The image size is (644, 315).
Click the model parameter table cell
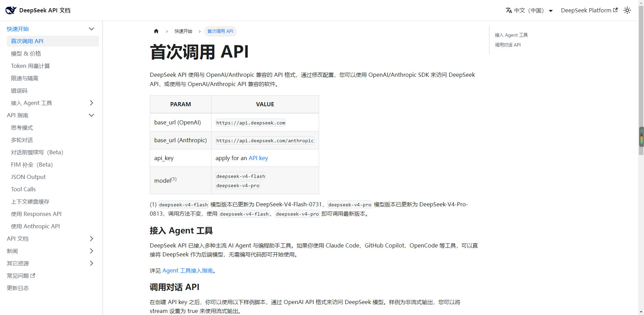pos(181,180)
